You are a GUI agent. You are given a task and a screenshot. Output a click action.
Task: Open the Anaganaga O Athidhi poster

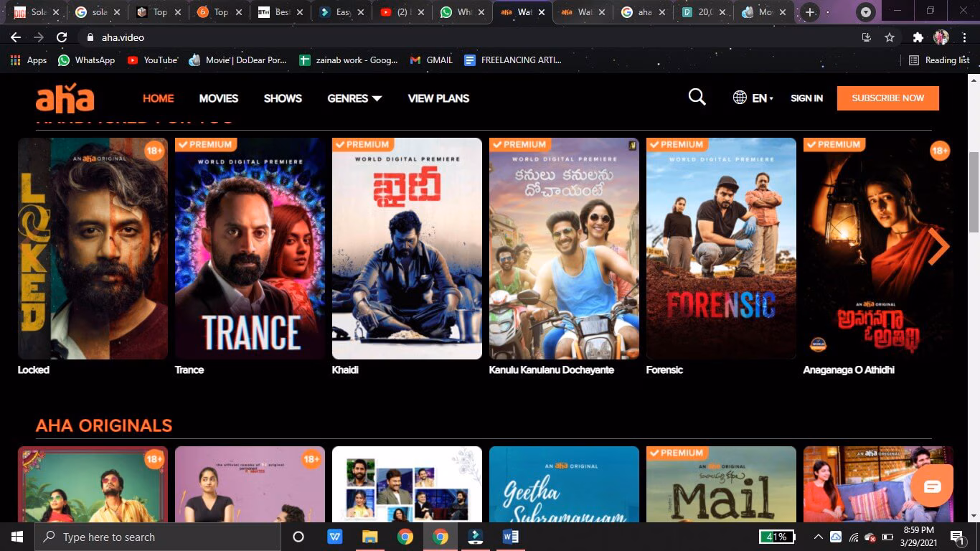tap(878, 248)
